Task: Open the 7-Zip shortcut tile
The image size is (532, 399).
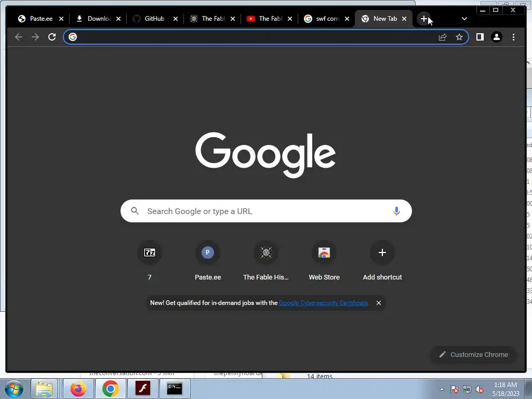Action: point(150,261)
